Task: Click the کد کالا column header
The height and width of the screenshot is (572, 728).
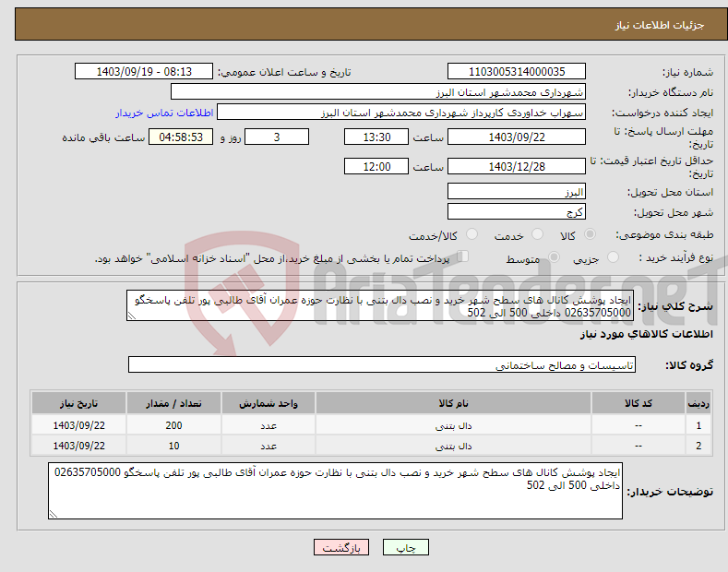Action: pyautogui.click(x=638, y=403)
